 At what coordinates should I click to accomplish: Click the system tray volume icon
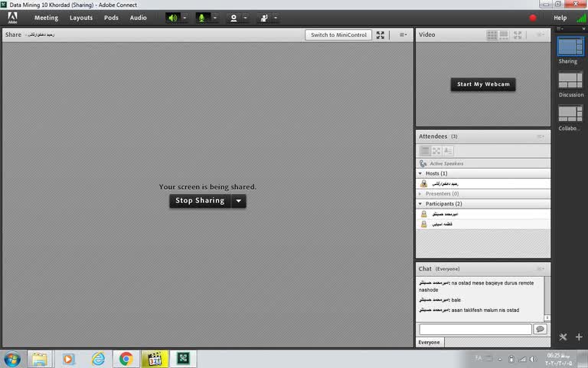[533, 360]
